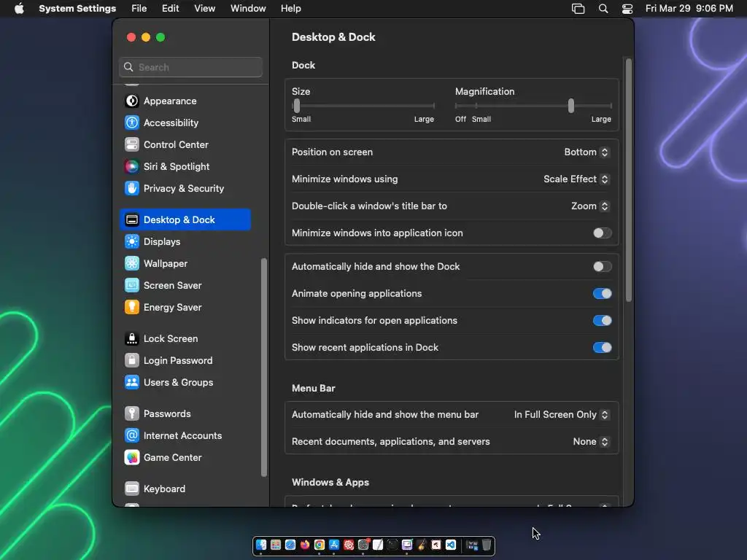Image resolution: width=747 pixels, height=560 pixels.
Task: Click the settings pane vertical scrollbar
Action: pos(628,180)
